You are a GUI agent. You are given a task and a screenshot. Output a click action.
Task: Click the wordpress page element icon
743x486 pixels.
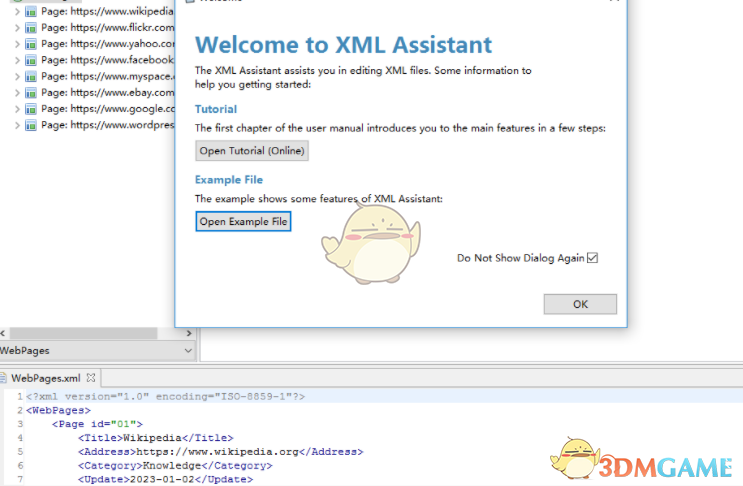31,126
